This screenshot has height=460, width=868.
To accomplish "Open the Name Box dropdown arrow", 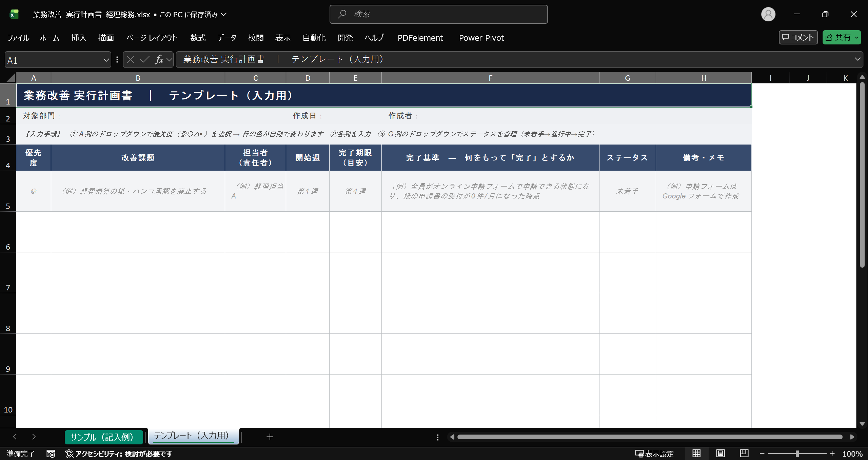I will pyautogui.click(x=106, y=60).
